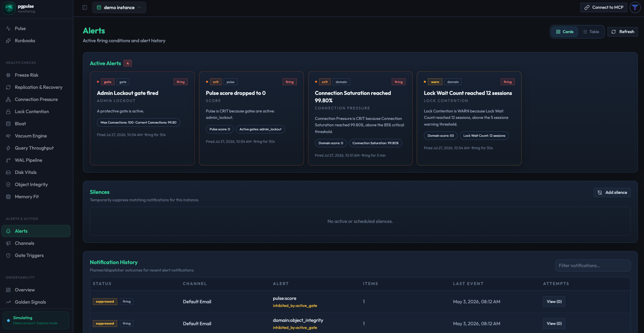Click the Replication & Recovery icon
This screenshot has height=333, width=644.
[x=8, y=87]
